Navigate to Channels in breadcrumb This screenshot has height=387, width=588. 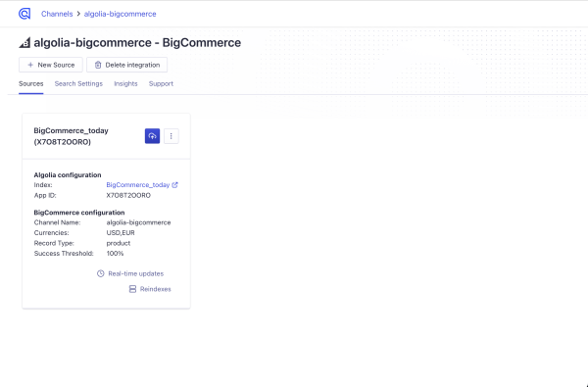tap(57, 14)
